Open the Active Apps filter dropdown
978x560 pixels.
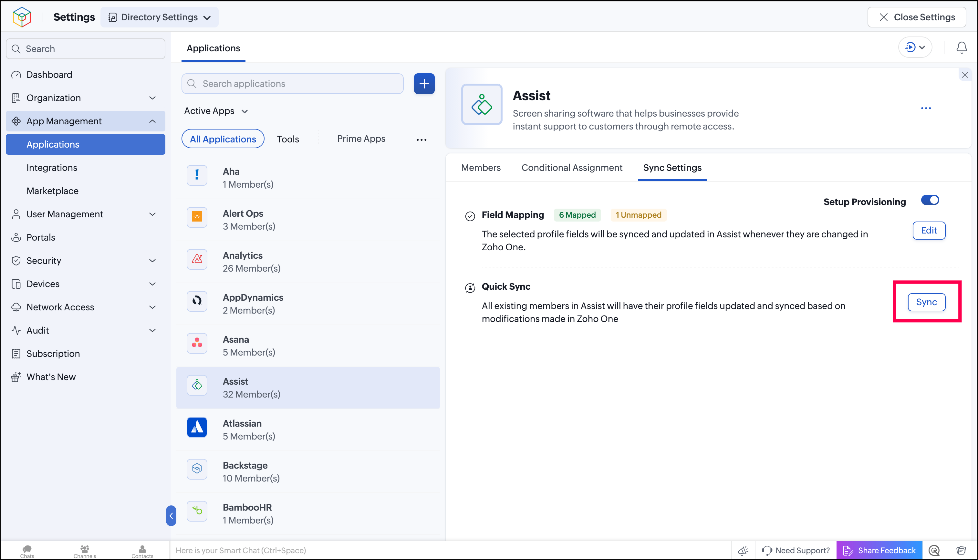pyautogui.click(x=216, y=111)
